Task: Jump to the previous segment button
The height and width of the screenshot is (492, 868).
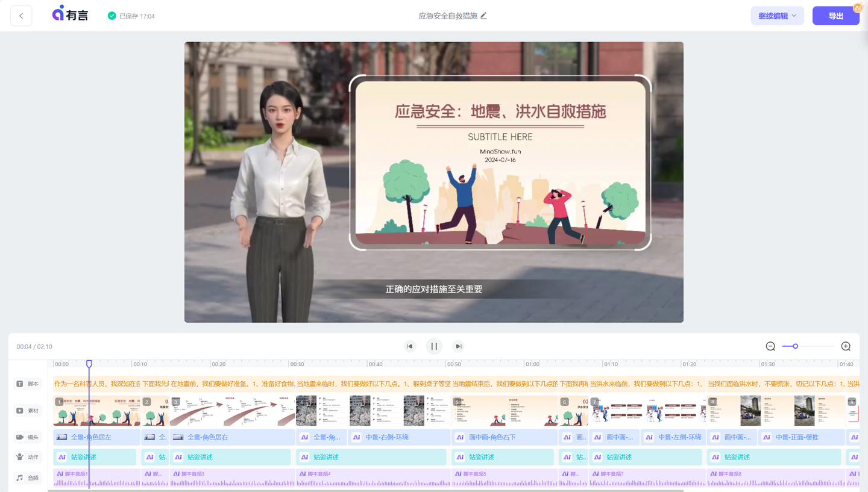Action: pos(410,346)
